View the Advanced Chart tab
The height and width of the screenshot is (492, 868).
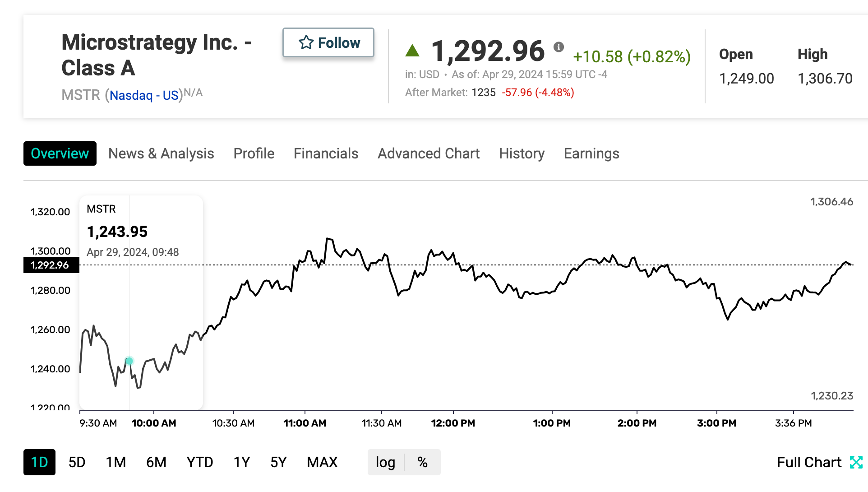pyautogui.click(x=428, y=153)
